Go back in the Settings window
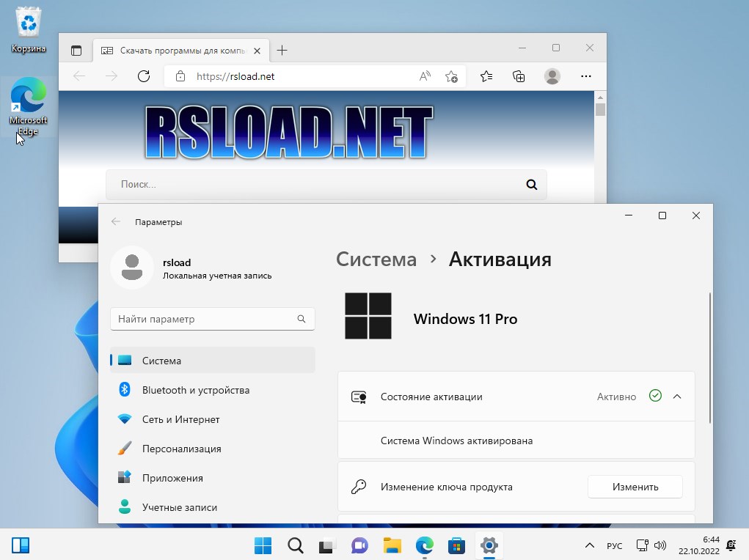The image size is (749, 560). (116, 221)
